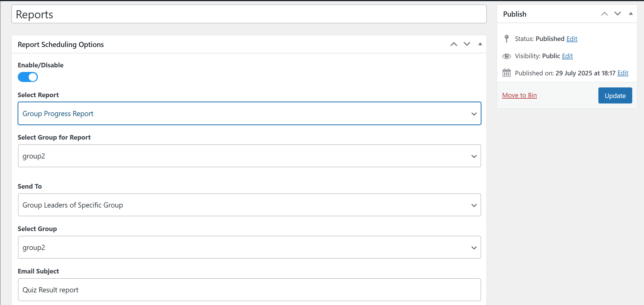Click Move to Bin link
Viewport: 644px width, 305px height.
pyautogui.click(x=519, y=95)
